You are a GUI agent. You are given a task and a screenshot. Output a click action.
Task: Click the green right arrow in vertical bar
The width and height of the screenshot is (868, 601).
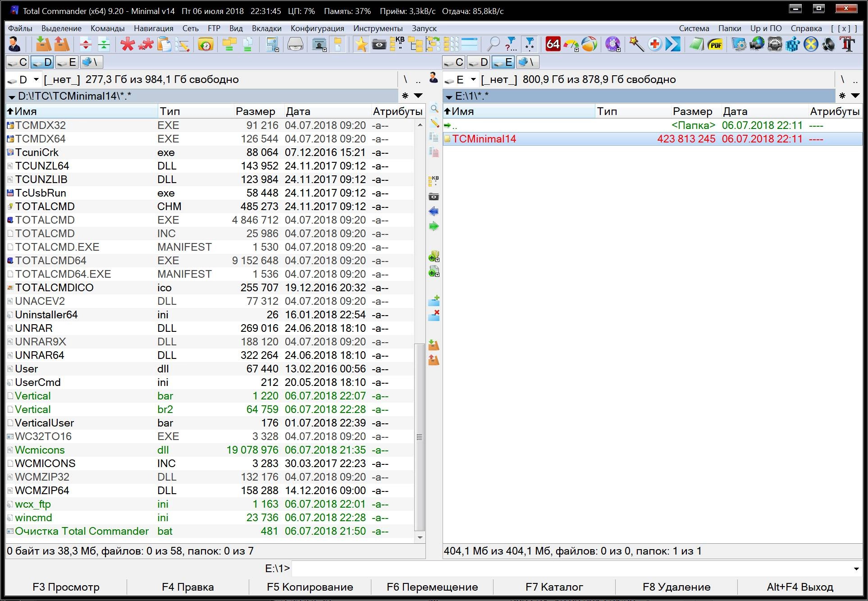[434, 226]
